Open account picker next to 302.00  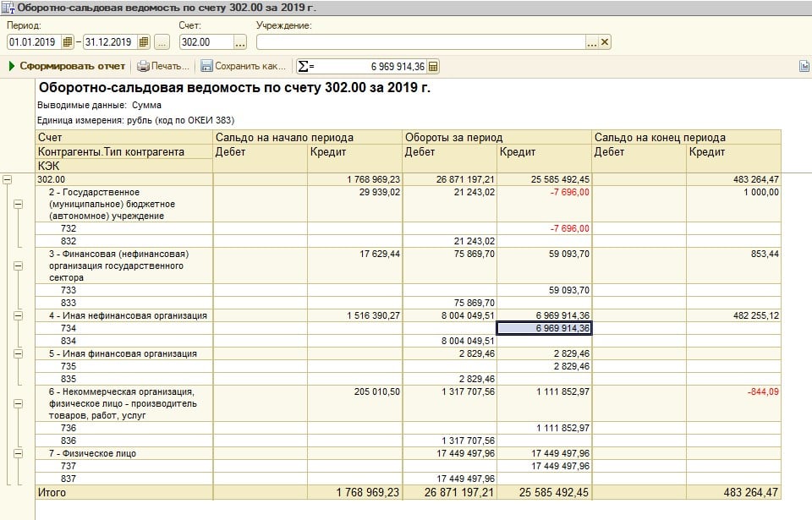tap(240, 42)
